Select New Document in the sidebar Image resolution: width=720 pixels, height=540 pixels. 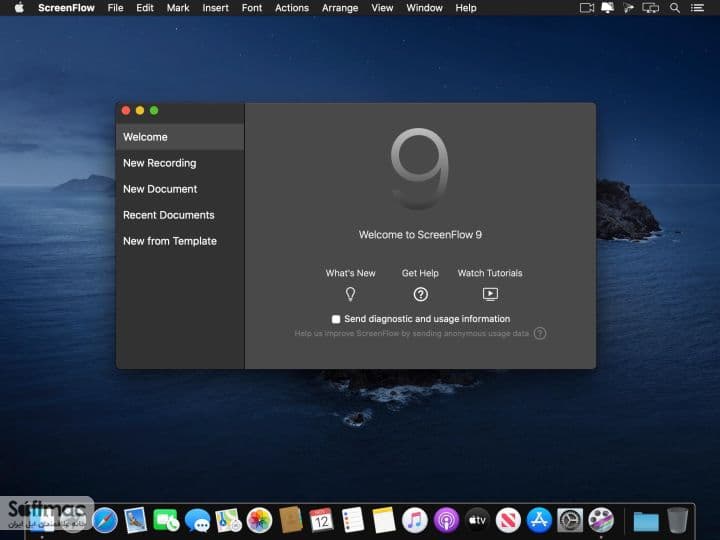pyautogui.click(x=180, y=189)
